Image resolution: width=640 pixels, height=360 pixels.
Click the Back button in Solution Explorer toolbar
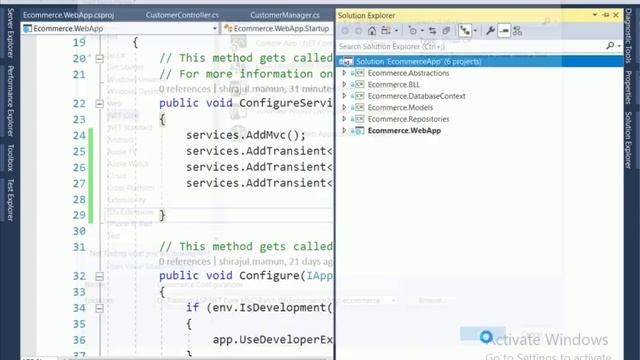pyautogui.click(x=345, y=31)
